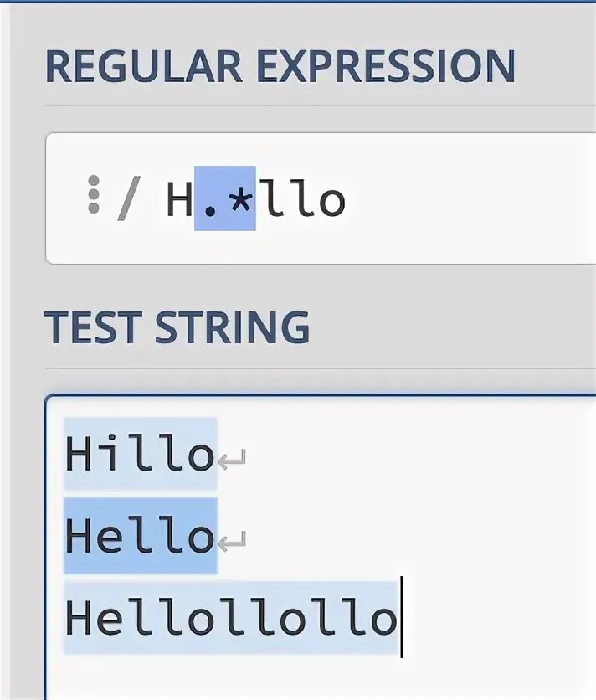Click the asterisk quantifier in the regex

pyautogui.click(x=240, y=199)
